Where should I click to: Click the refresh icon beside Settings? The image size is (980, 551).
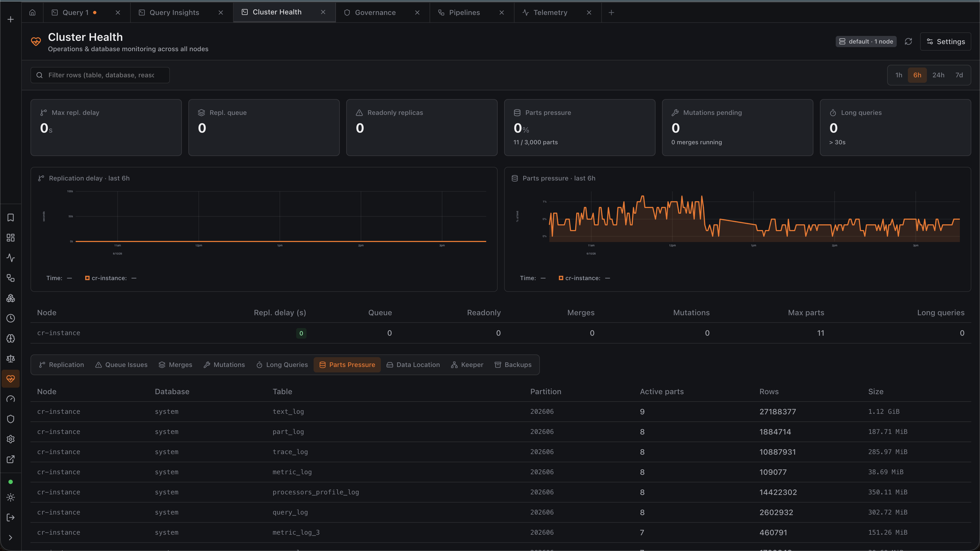tap(908, 41)
